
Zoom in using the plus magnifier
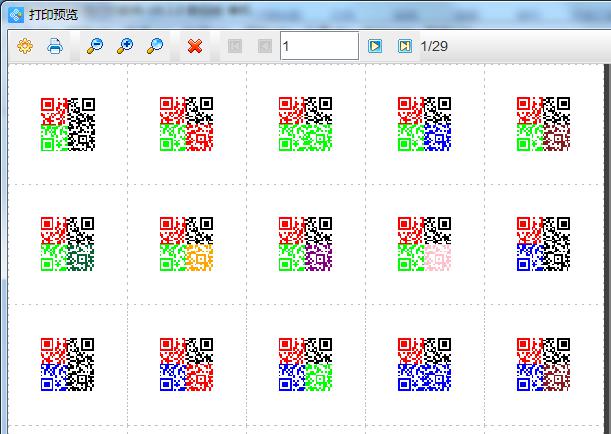click(x=125, y=46)
